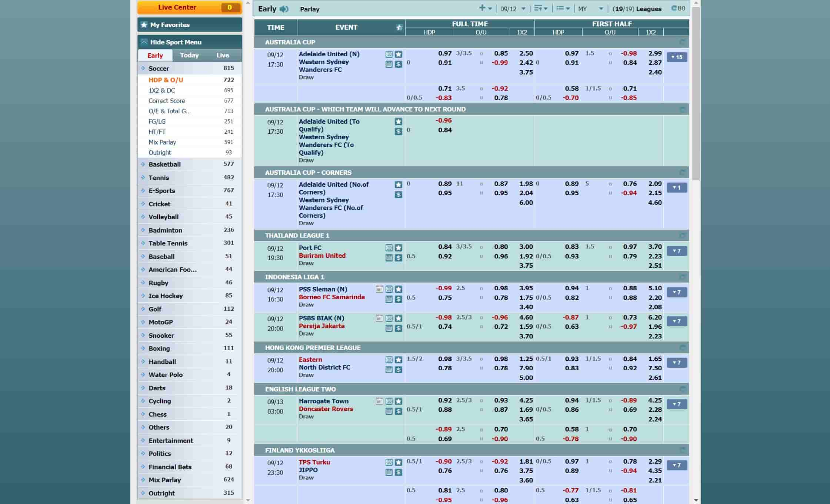This screenshot has height=504, width=830.
Task: Select the display layout icon in top toolbar
Action: pos(563,9)
